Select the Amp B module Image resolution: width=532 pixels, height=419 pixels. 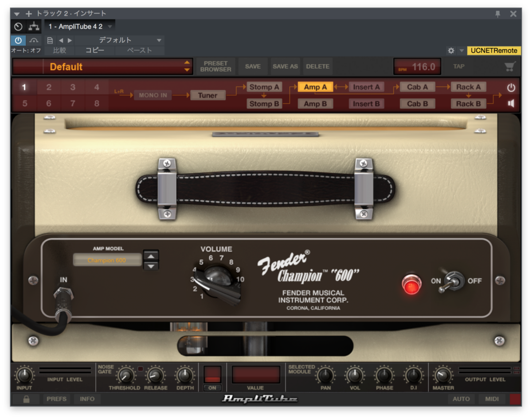coord(315,104)
